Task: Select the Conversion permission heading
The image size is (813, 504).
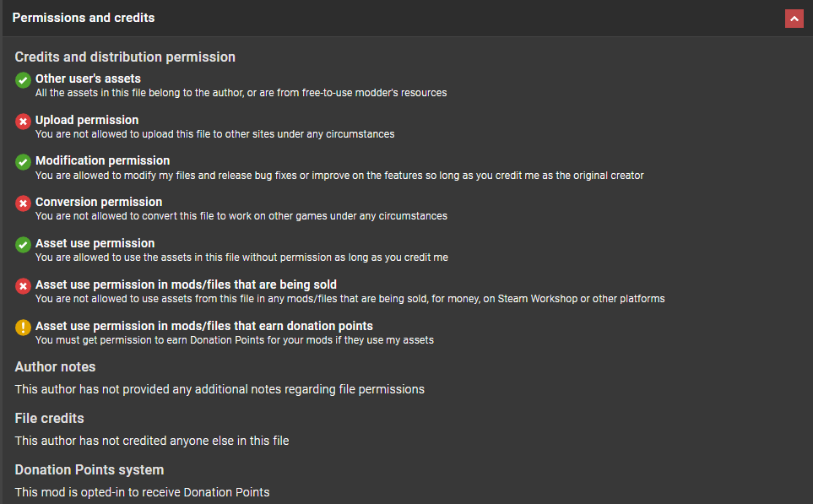Action: coord(99,202)
